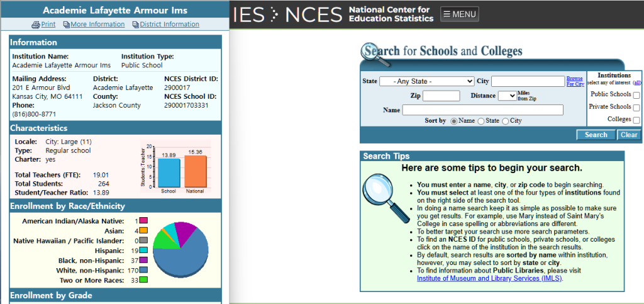Click the NCES District ID 2900017

(x=177, y=87)
